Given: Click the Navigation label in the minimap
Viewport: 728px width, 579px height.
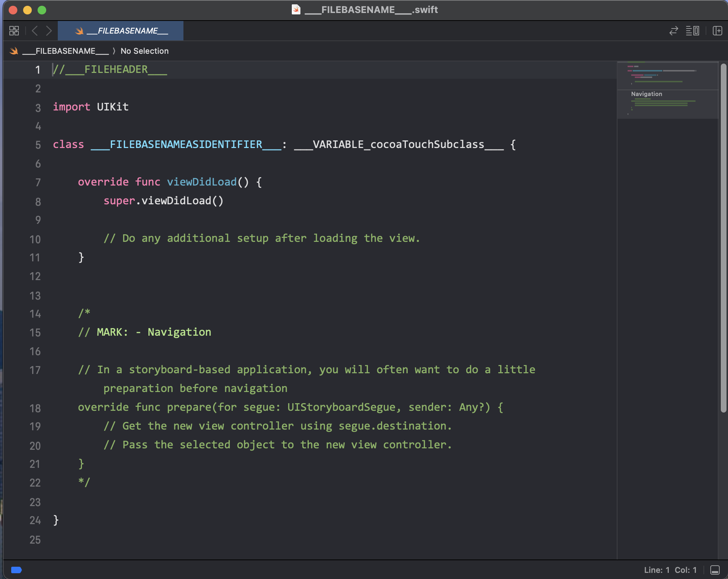Looking at the screenshot, I should (646, 94).
